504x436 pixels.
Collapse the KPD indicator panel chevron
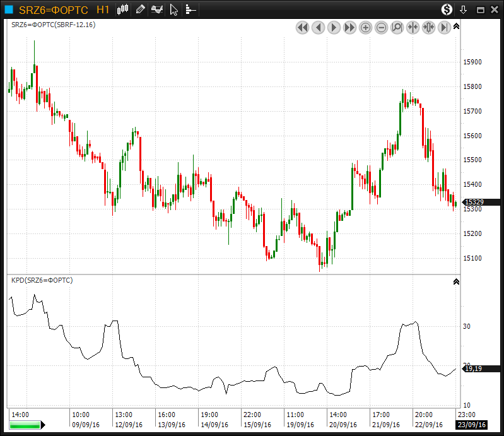[456, 281]
